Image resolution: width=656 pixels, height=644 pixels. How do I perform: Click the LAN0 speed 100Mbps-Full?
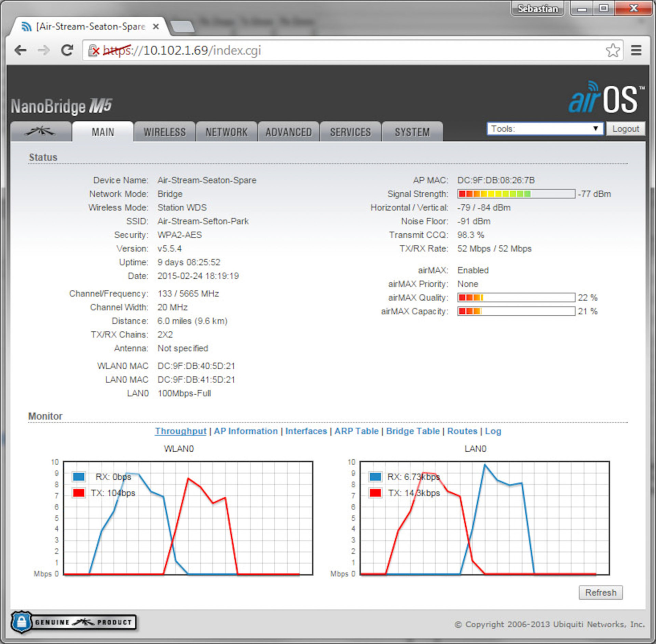click(x=184, y=393)
